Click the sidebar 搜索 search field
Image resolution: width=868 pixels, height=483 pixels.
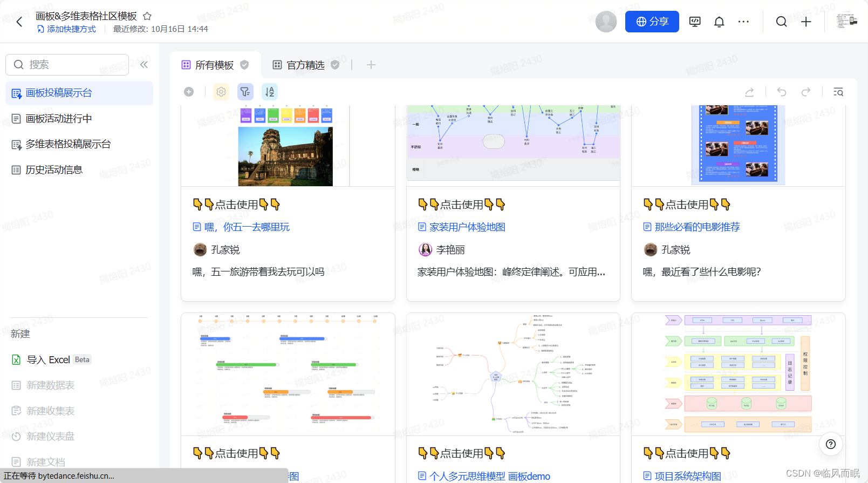tap(67, 65)
